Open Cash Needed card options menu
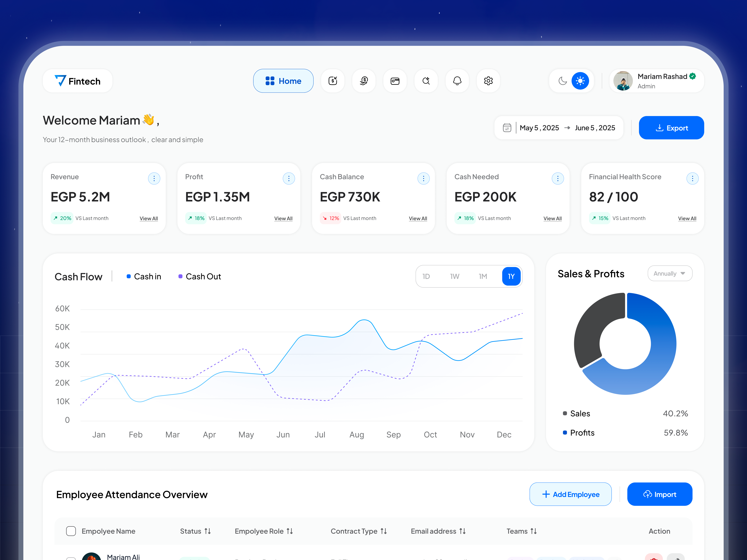 pyautogui.click(x=558, y=178)
